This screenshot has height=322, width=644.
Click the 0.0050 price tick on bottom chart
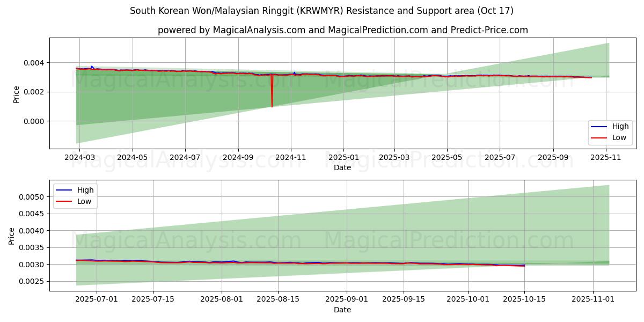[32, 197]
